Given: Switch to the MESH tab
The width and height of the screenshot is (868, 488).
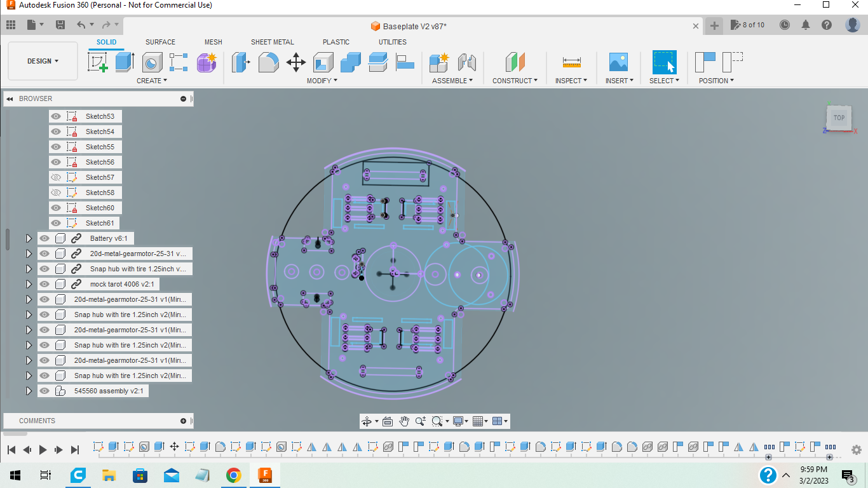Looking at the screenshot, I should coord(214,42).
